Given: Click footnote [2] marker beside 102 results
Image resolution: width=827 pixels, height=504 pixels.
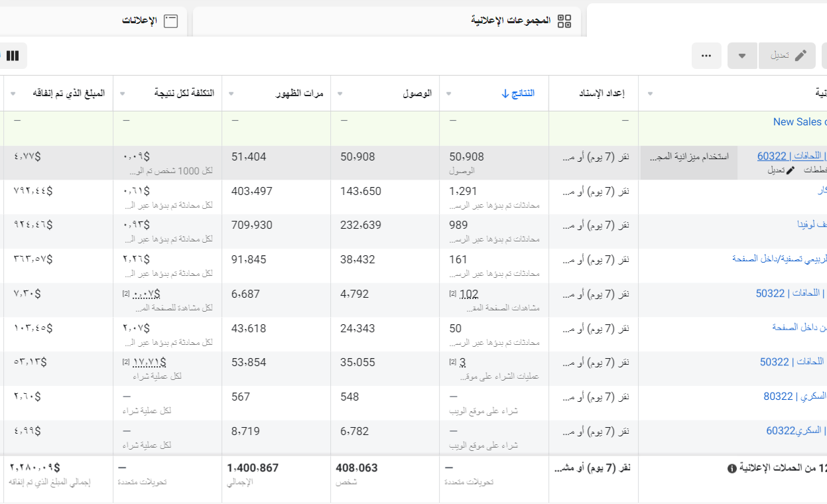Looking at the screenshot, I should [452, 294].
